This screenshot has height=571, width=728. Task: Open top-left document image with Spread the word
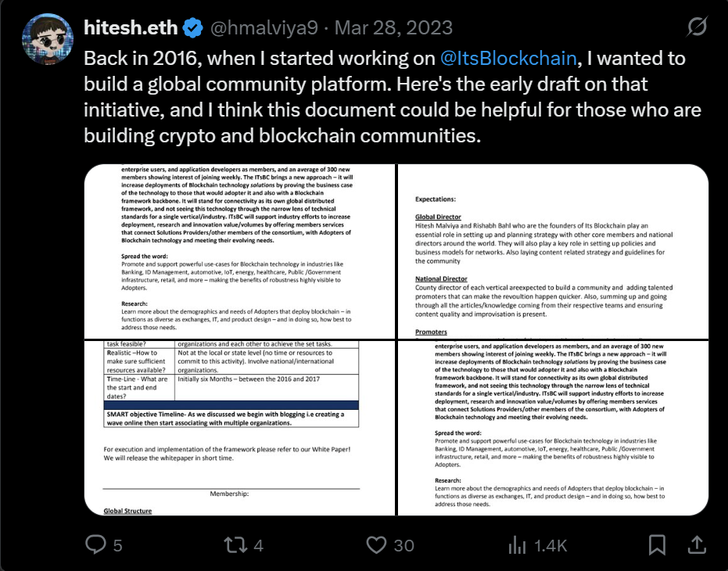coord(239,251)
